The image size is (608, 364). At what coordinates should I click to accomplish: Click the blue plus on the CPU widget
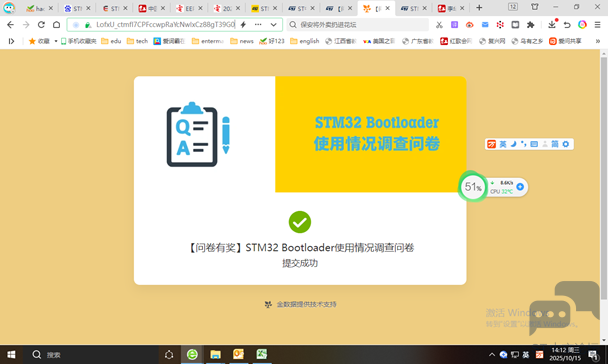[x=520, y=187]
